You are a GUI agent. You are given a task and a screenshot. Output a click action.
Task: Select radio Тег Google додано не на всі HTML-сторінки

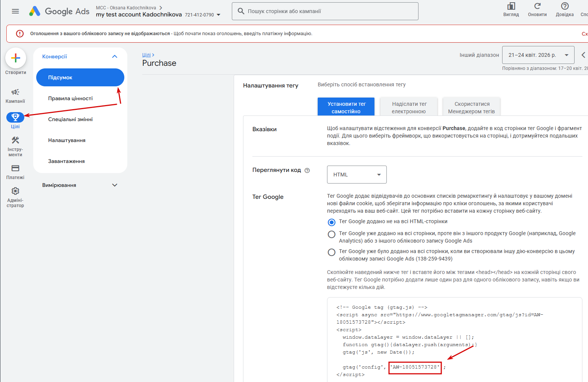(x=332, y=222)
